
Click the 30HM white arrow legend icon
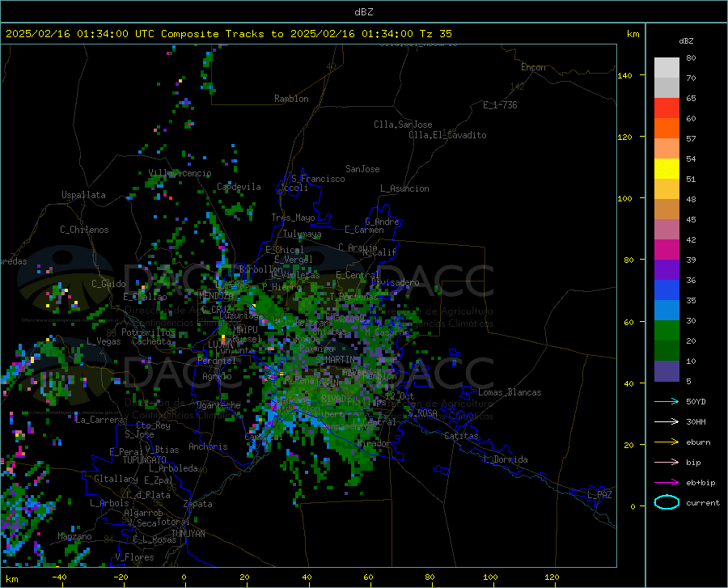pos(667,422)
